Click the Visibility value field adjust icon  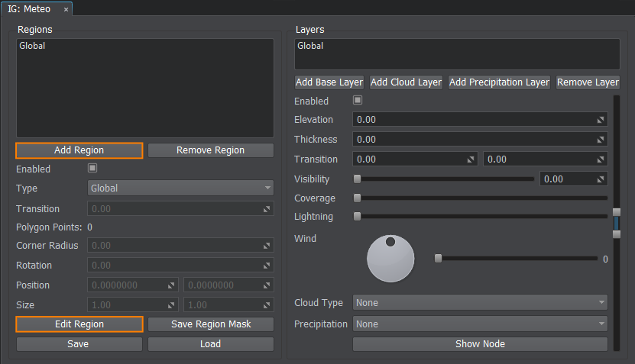601,179
